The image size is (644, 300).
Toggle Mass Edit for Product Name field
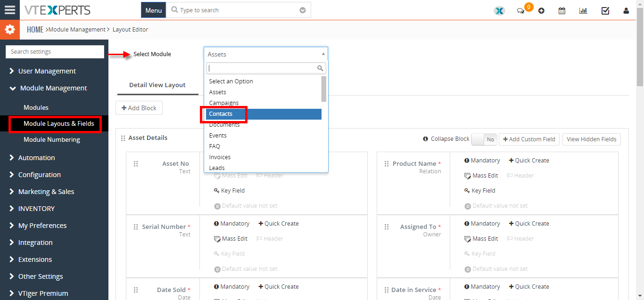pyautogui.click(x=481, y=176)
